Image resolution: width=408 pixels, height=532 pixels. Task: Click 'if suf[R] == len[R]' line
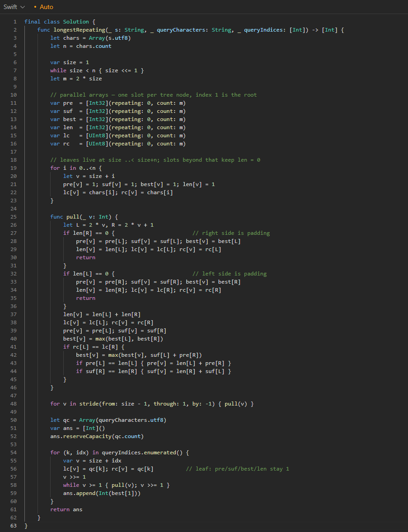click(x=154, y=371)
